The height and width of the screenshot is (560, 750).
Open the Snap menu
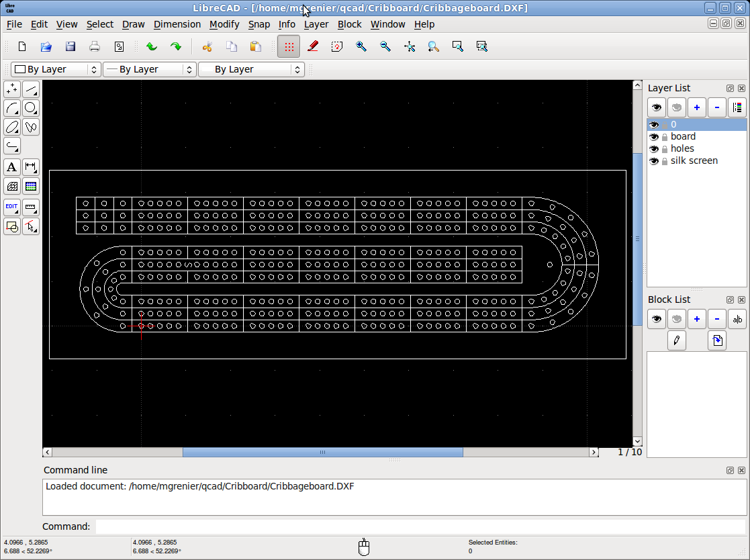pos(259,24)
